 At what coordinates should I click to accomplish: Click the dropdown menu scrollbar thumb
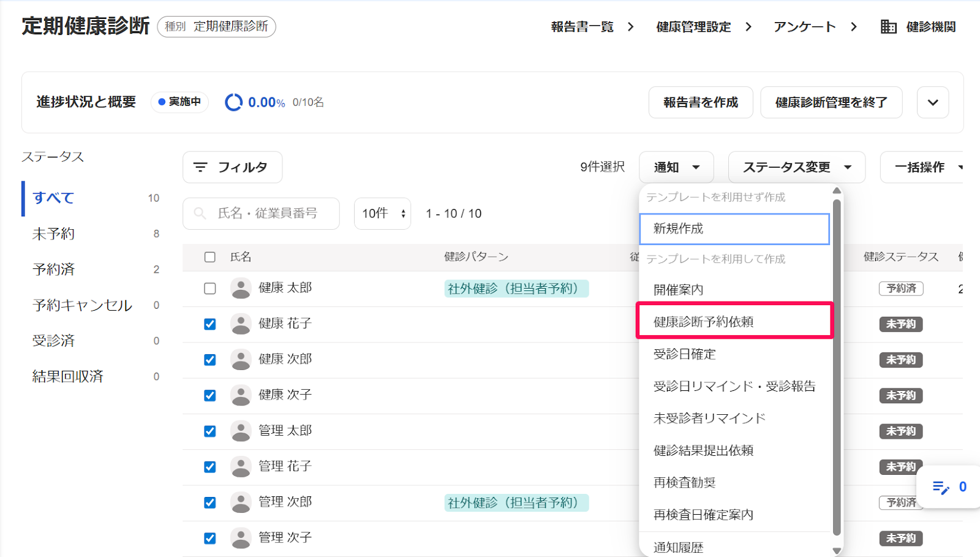coord(837,368)
